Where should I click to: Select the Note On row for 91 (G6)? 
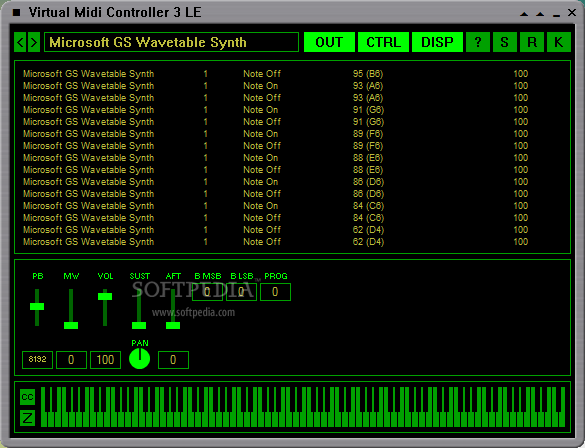tap(275, 110)
